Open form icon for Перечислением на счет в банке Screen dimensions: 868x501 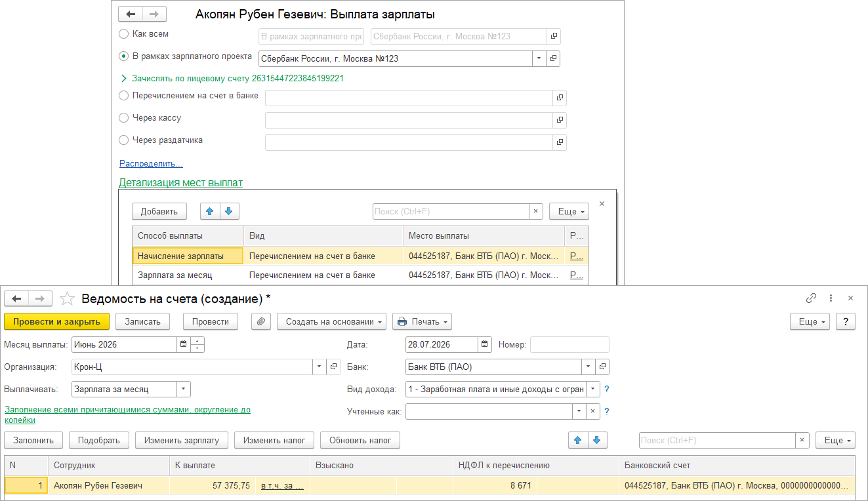point(560,98)
